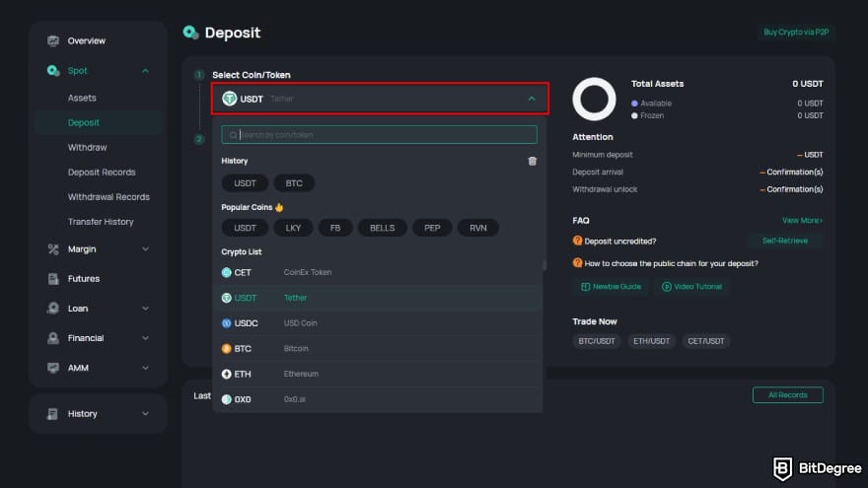
Task: Open Deposit Records
Action: (x=102, y=173)
